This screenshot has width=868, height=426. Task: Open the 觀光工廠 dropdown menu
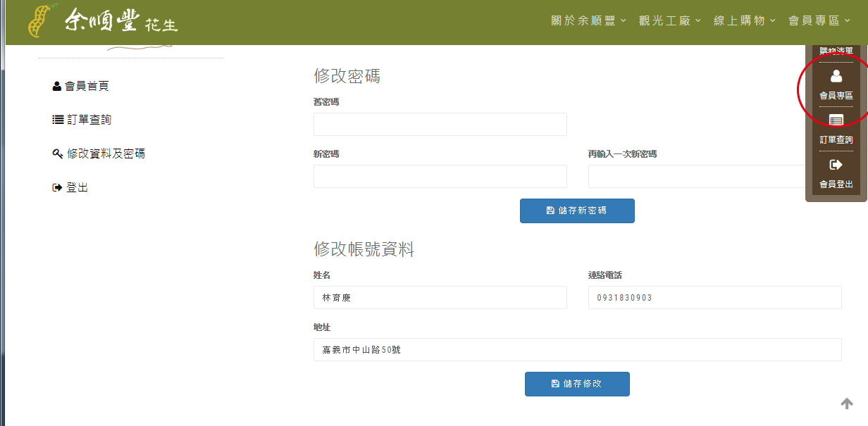click(x=669, y=21)
